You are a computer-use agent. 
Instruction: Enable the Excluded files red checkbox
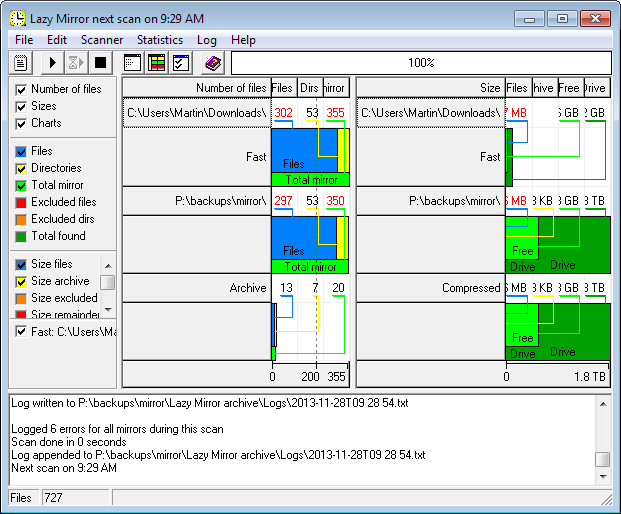click(21, 202)
